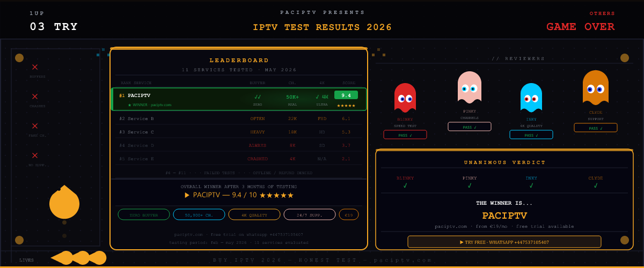Click the 6.1 score for Service B
Screen dimensions: 644x268
[346, 118]
